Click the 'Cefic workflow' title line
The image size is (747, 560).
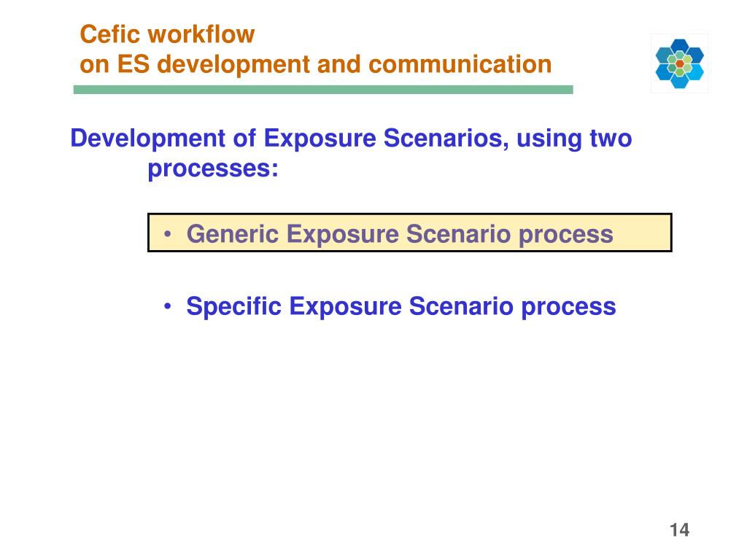[x=167, y=34]
